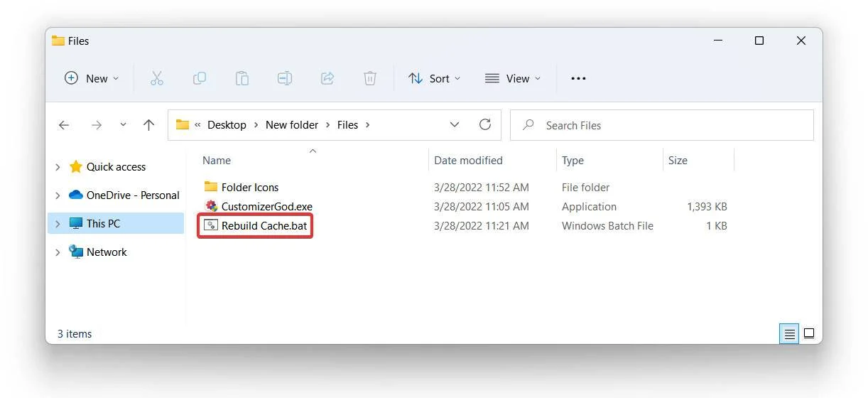Sort by the Type column header
Image resolution: width=868 pixels, height=398 pixels.
[573, 160]
